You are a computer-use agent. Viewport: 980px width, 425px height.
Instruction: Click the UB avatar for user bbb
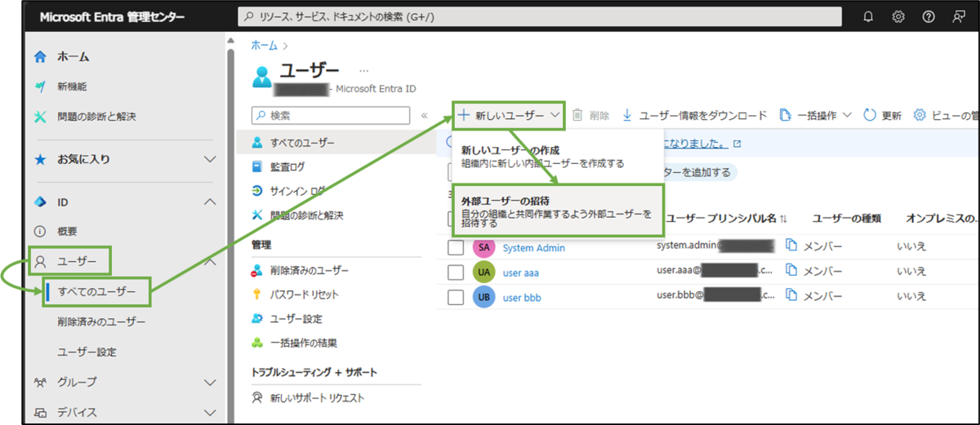tap(483, 297)
